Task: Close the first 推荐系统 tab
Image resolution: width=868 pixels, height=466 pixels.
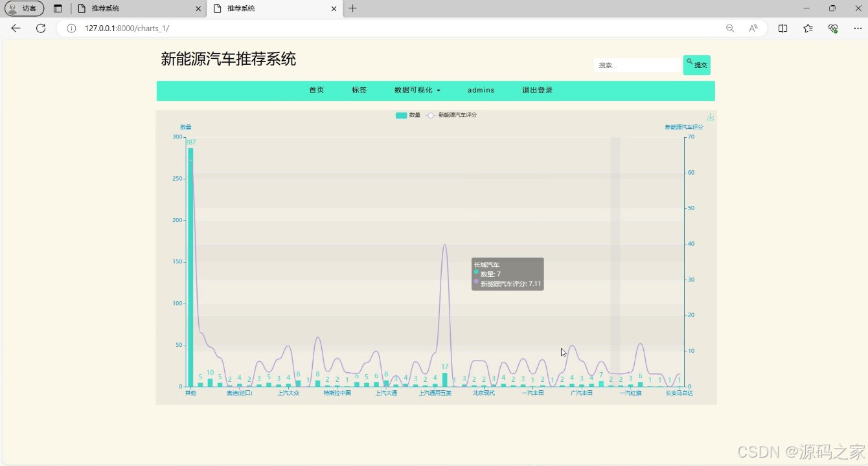Action: pyautogui.click(x=198, y=9)
